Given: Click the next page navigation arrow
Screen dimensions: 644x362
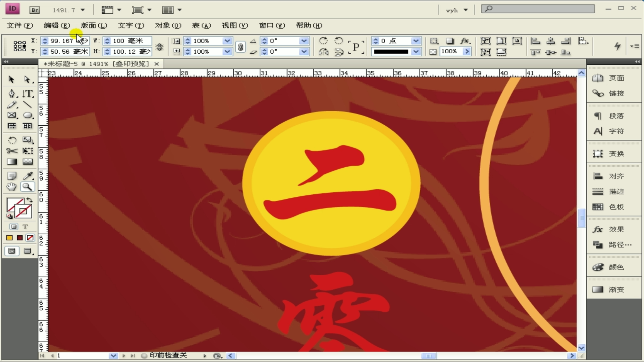Looking at the screenshot, I should pos(124,356).
